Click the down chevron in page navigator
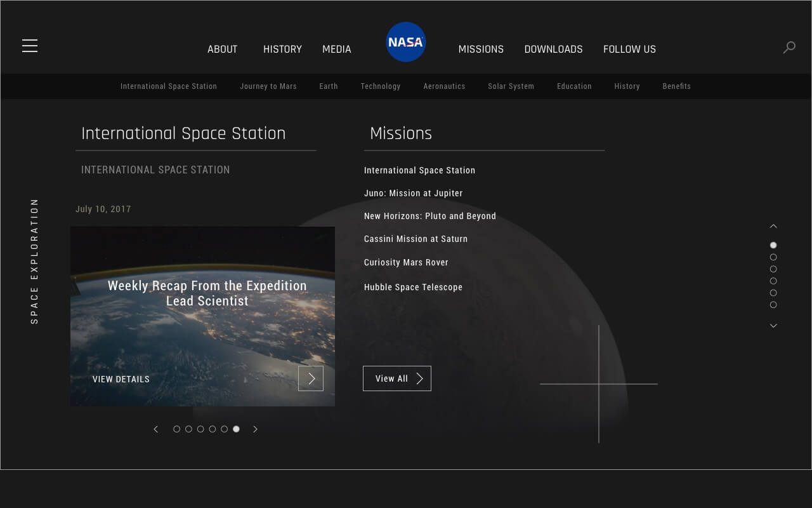The height and width of the screenshot is (508, 812). [773, 325]
